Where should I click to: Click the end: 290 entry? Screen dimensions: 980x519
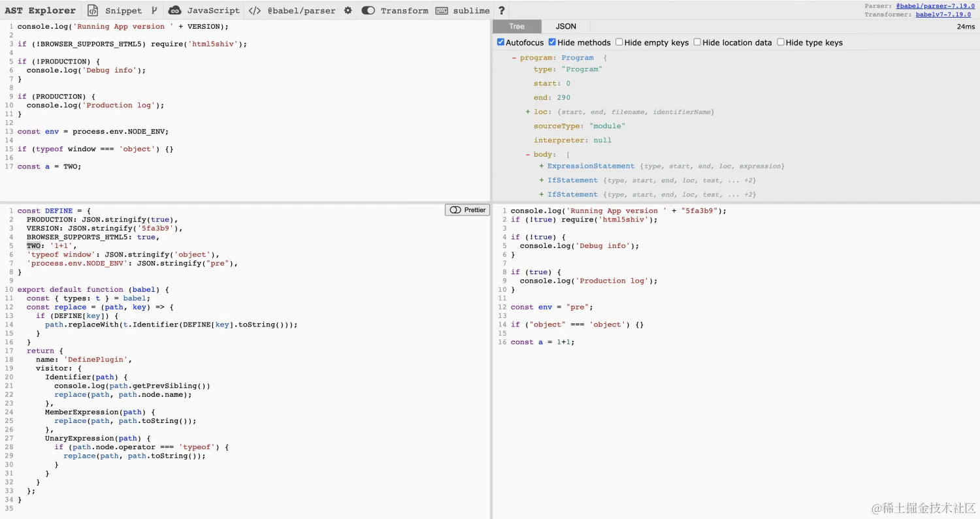[x=552, y=98]
